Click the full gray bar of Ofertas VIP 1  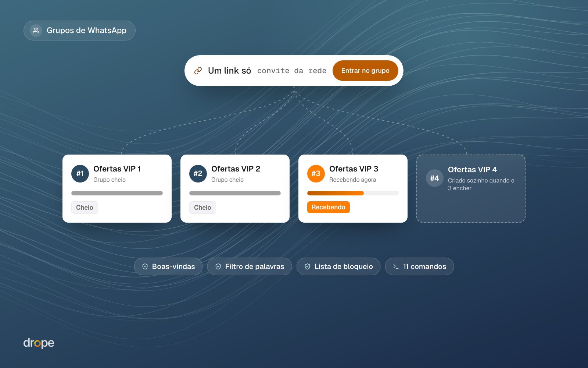(x=117, y=193)
